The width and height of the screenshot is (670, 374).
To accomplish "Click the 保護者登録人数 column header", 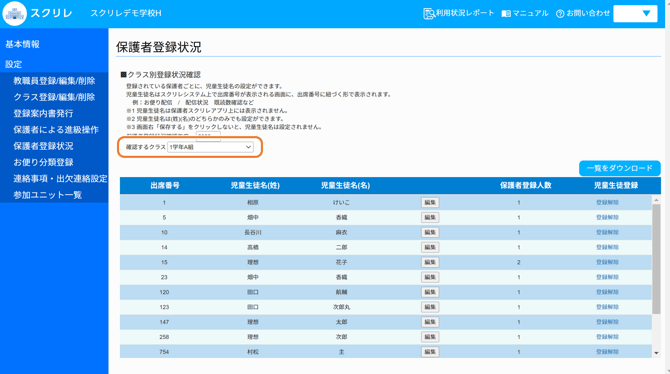I will point(526,186).
